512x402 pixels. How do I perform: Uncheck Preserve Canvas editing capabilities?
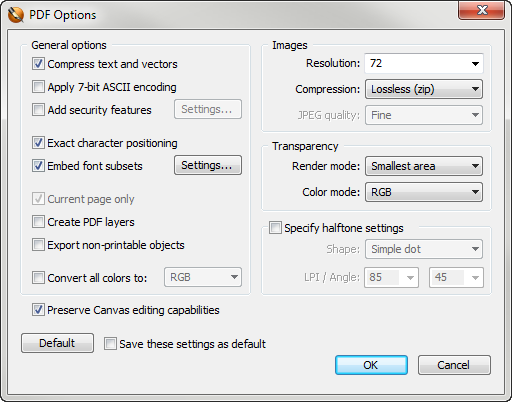pos(38,310)
